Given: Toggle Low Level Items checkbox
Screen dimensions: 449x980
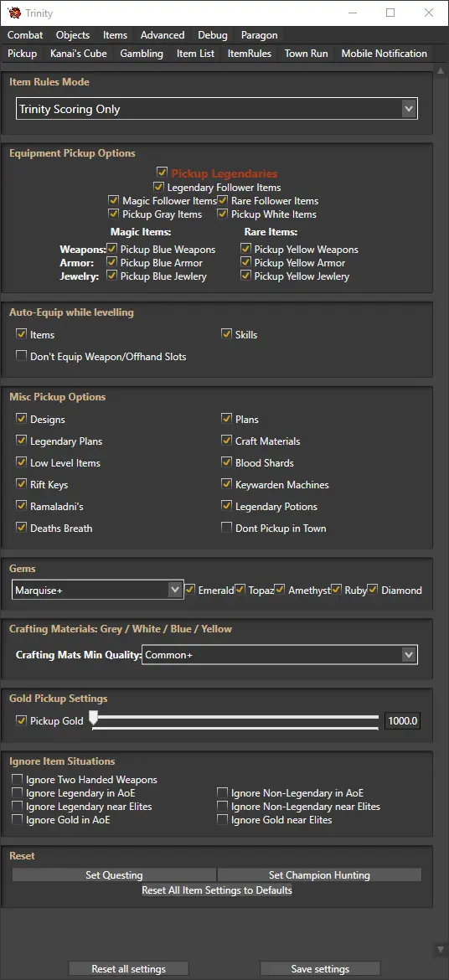Looking at the screenshot, I should (x=21, y=462).
